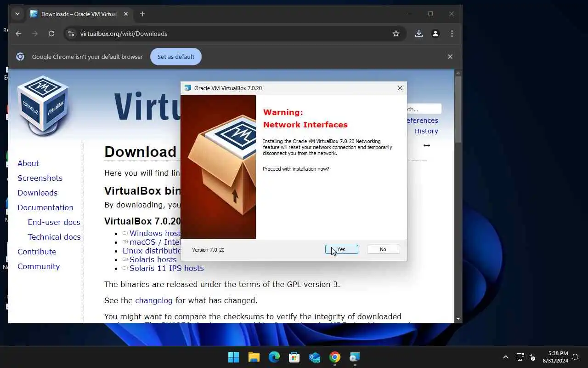Close the Downloads – Oracle VM VirtualBox tab
This screenshot has height=368, width=588.
pos(126,14)
